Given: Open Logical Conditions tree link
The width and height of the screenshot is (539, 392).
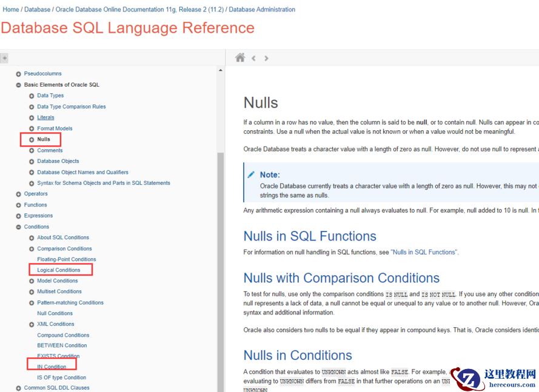Looking at the screenshot, I should point(58,270).
